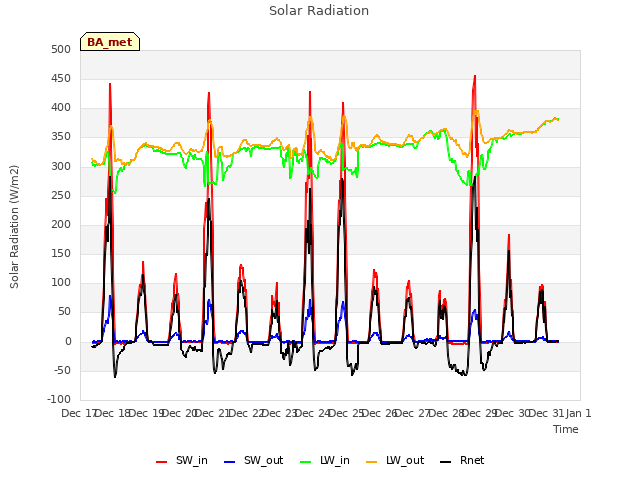Click the Solar Radiation chart title

click(x=319, y=11)
